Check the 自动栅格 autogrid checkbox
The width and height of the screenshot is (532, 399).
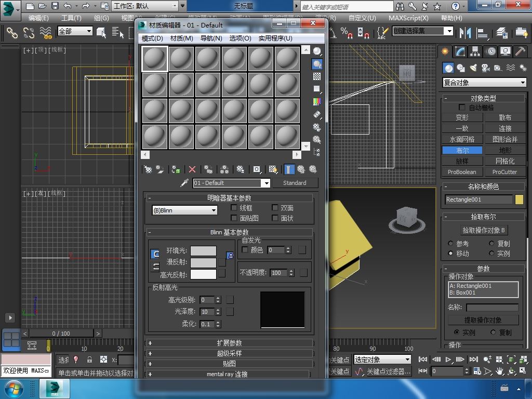coord(462,107)
